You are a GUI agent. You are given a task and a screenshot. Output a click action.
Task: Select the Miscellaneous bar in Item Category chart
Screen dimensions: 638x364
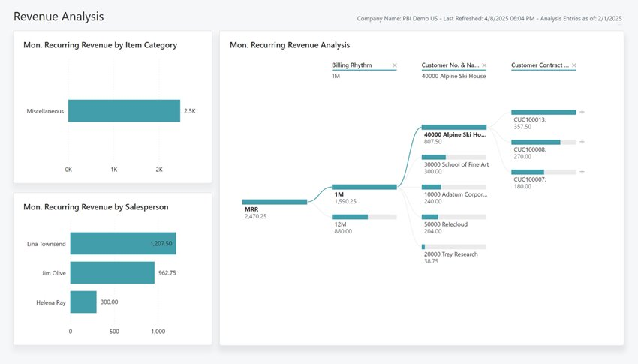[x=124, y=110]
